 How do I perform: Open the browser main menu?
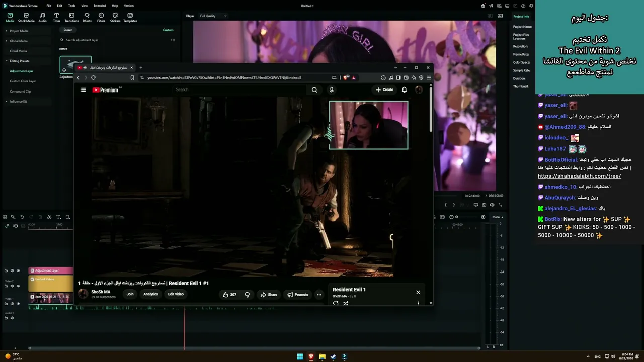point(428,78)
